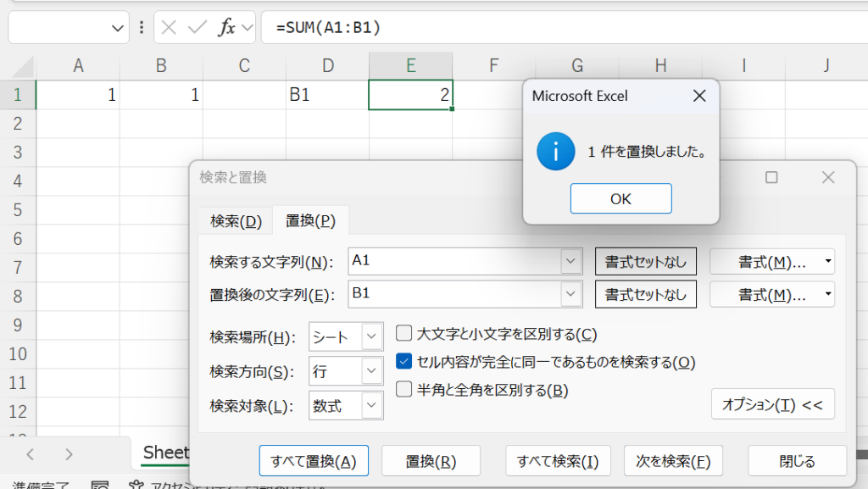Screen dimensions: 868x489
Task: Select cell D1 containing B1
Action: (x=328, y=95)
